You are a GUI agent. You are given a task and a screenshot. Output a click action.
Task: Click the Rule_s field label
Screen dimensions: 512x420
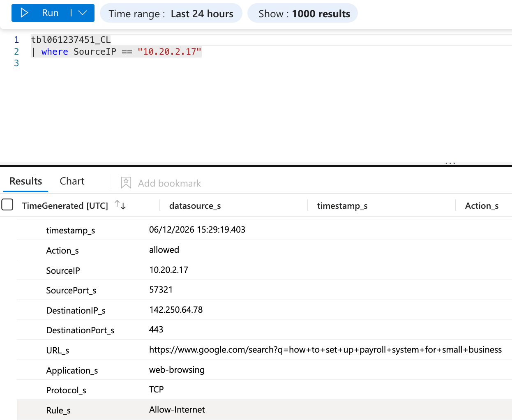click(58, 411)
